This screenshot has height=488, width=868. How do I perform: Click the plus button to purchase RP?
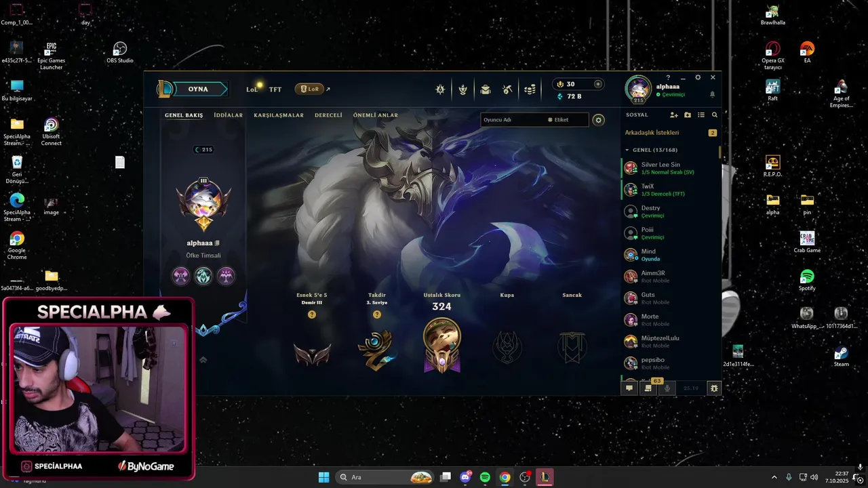tap(597, 84)
